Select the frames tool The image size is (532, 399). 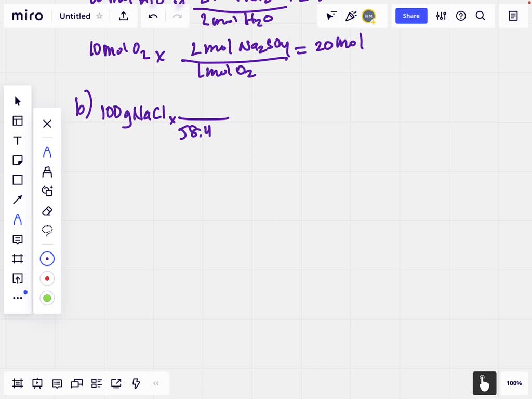pos(18,259)
